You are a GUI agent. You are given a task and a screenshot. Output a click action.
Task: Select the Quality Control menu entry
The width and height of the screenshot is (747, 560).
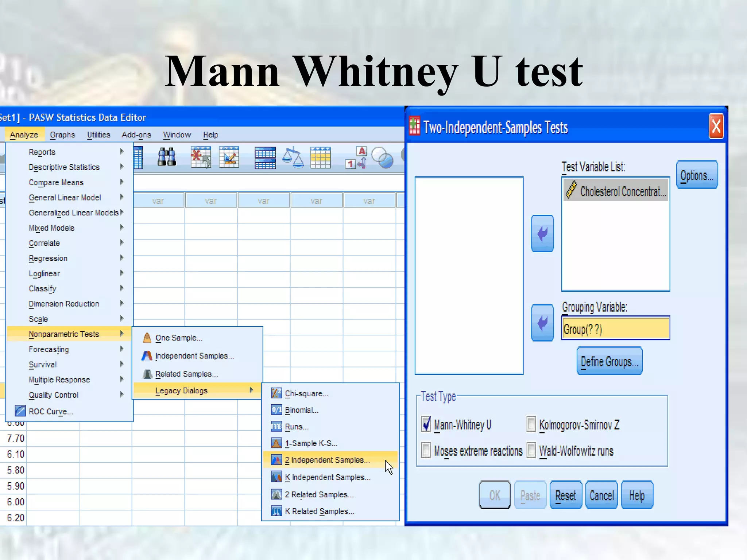click(x=69, y=395)
